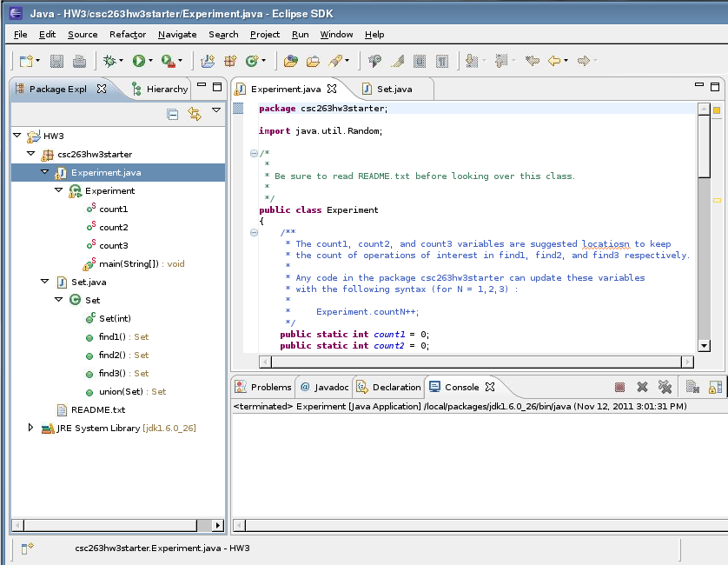
Task: Click the New Java Project icon
Action: pos(208,61)
